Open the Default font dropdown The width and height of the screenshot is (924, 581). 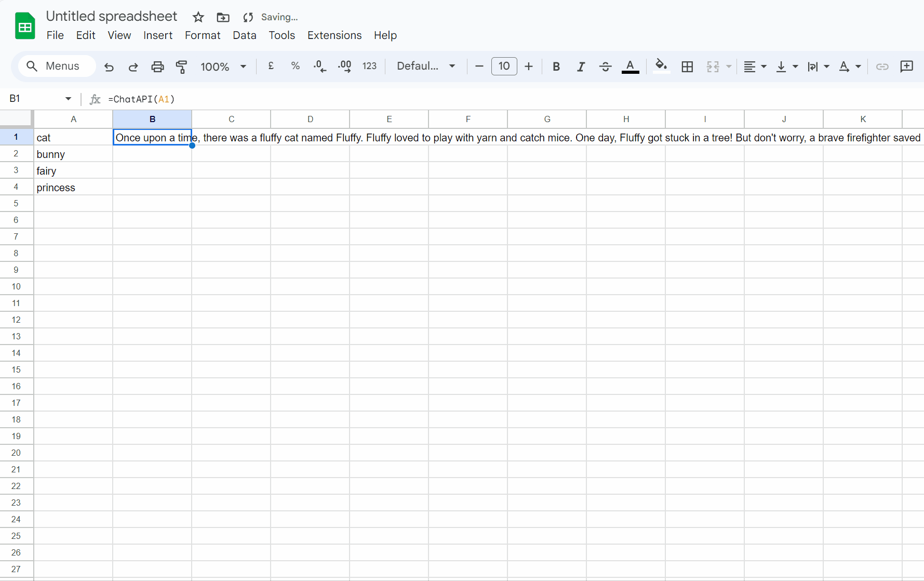point(426,66)
